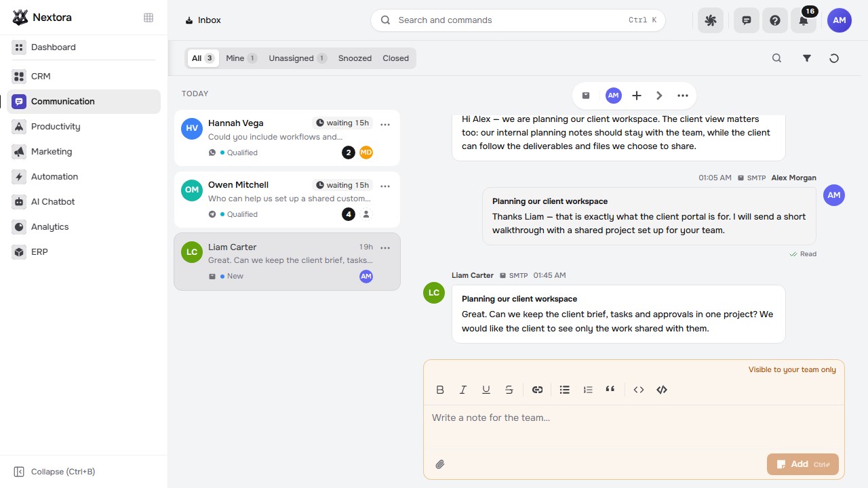Screen dimensions: 868x488
Task: Refresh the inbox list
Action: (834, 58)
